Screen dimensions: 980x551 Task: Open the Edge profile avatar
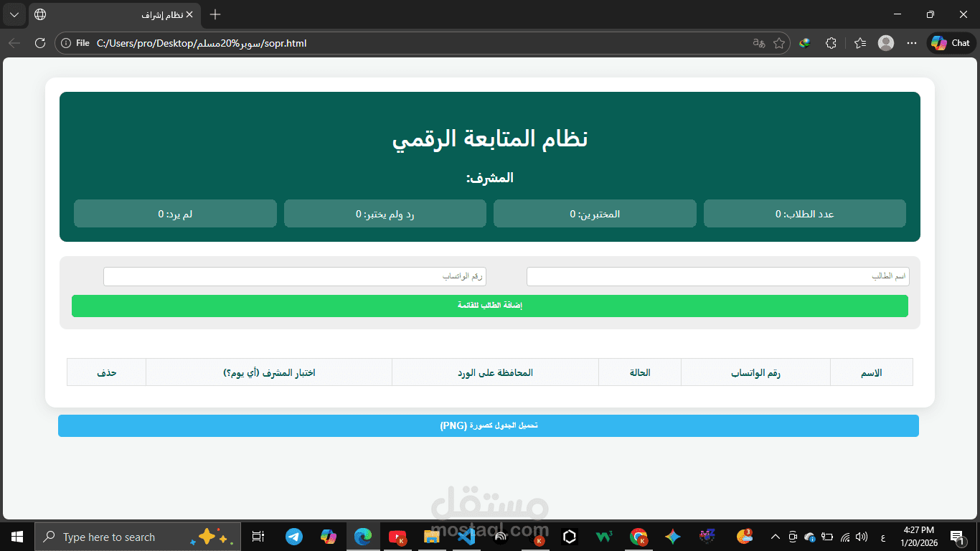tap(885, 42)
